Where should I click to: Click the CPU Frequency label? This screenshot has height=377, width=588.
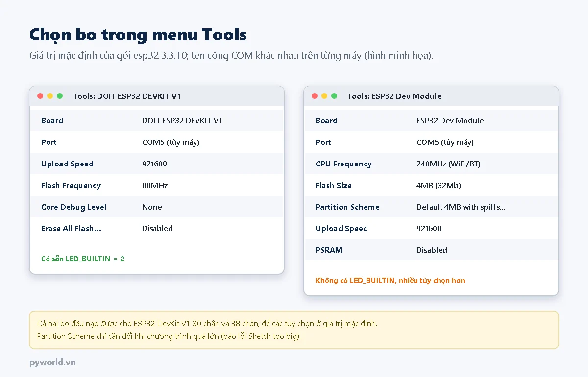(343, 164)
